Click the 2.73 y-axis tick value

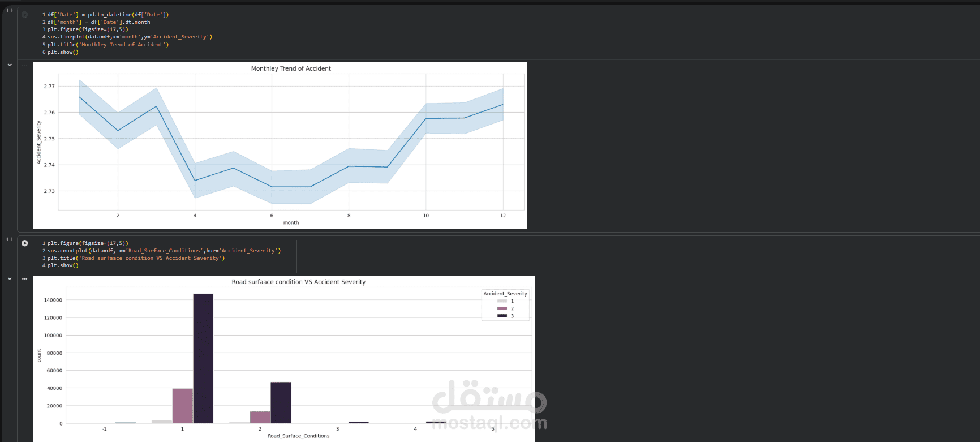50,191
